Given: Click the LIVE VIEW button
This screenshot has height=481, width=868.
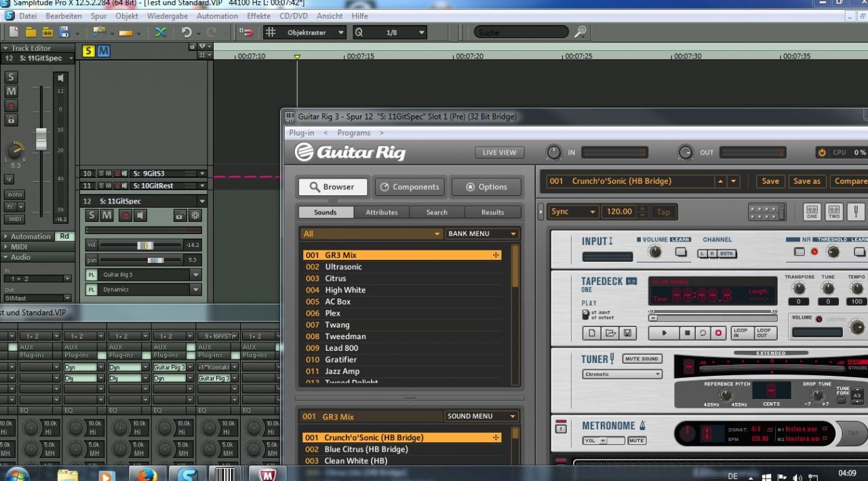Looking at the screenshot, I should tap(499, 153).
